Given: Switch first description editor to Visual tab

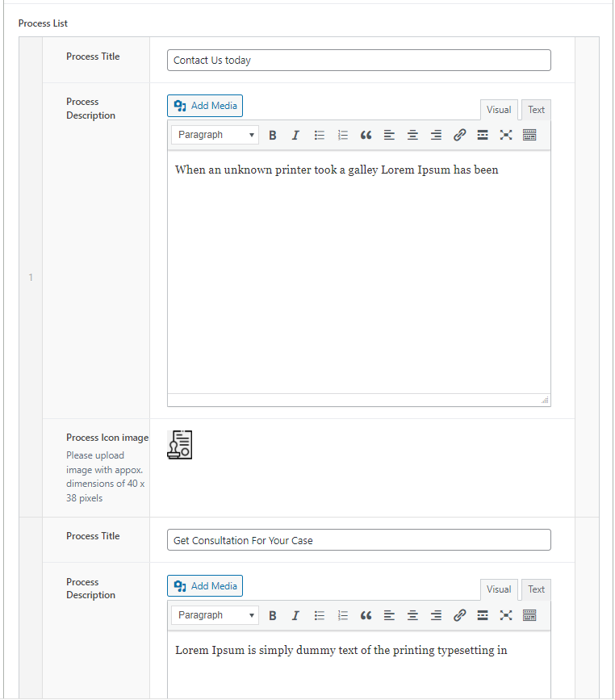Looking at the screenshot, I should click(x=499, y=110).
